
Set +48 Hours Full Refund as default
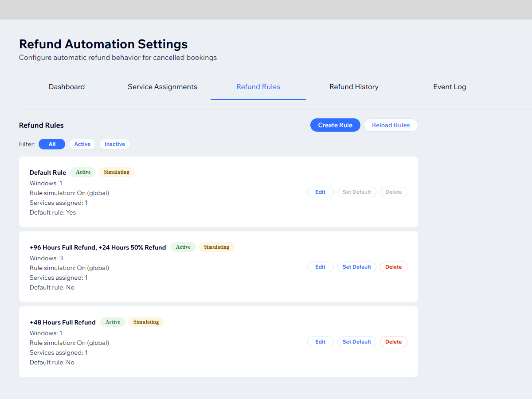[357, 342]
